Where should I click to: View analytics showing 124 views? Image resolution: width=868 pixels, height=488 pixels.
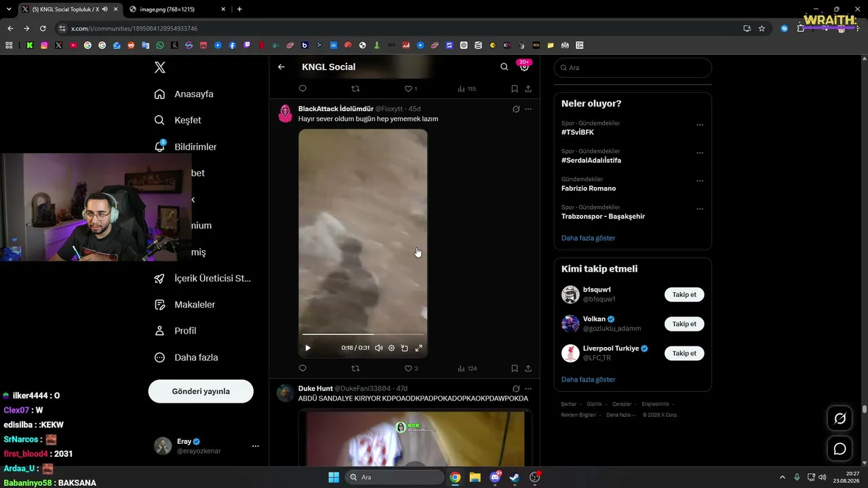(x=467, y=369)
